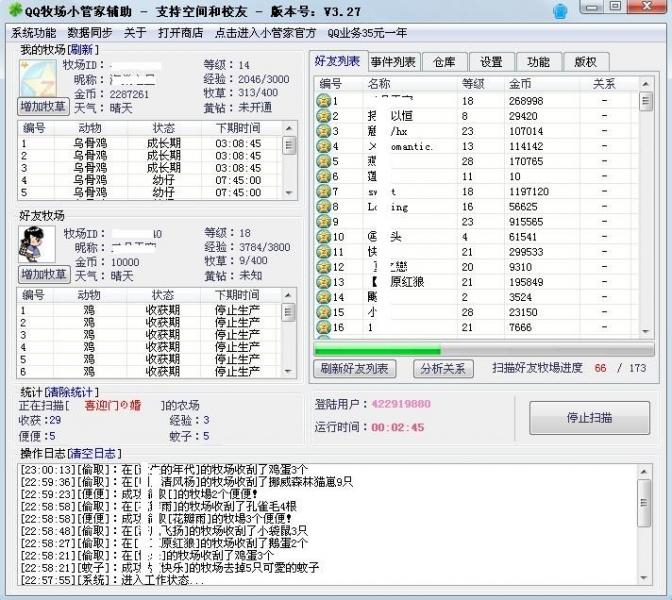Click the green friend scan progress bar
This screenshot has height=600, width=672.
(x=483, y=350)
